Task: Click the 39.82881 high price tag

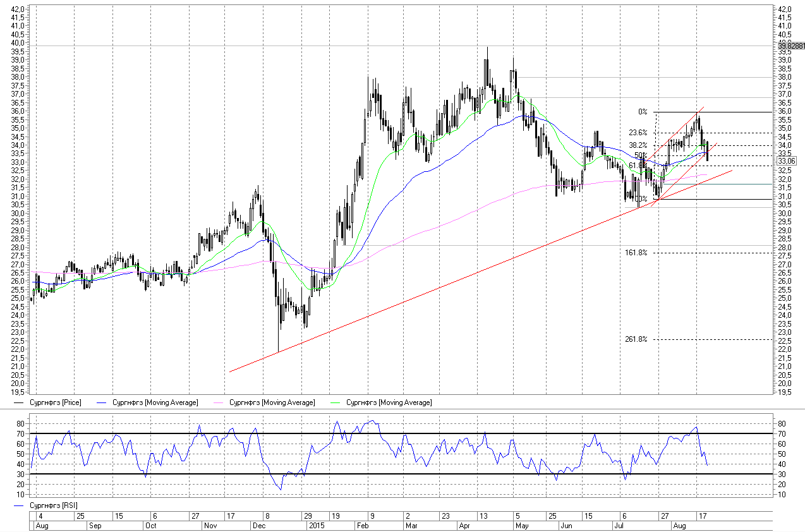Action: [x=791, y=46]
